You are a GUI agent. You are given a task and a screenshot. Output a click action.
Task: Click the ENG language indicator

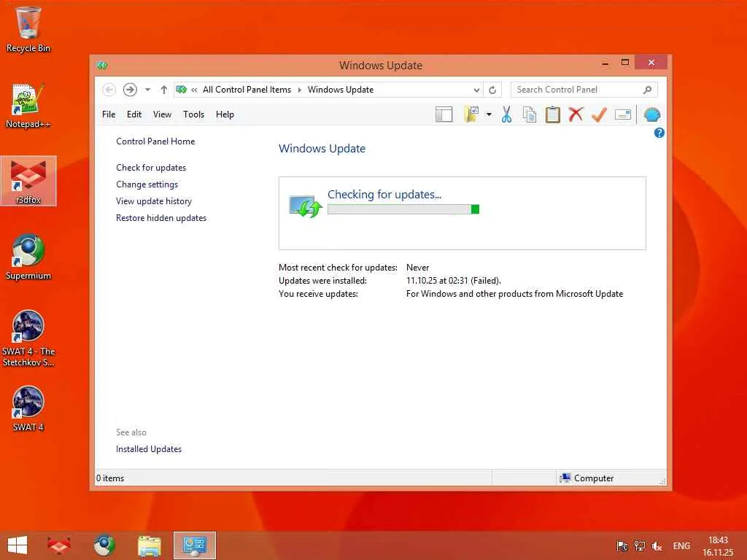(681, 546)
